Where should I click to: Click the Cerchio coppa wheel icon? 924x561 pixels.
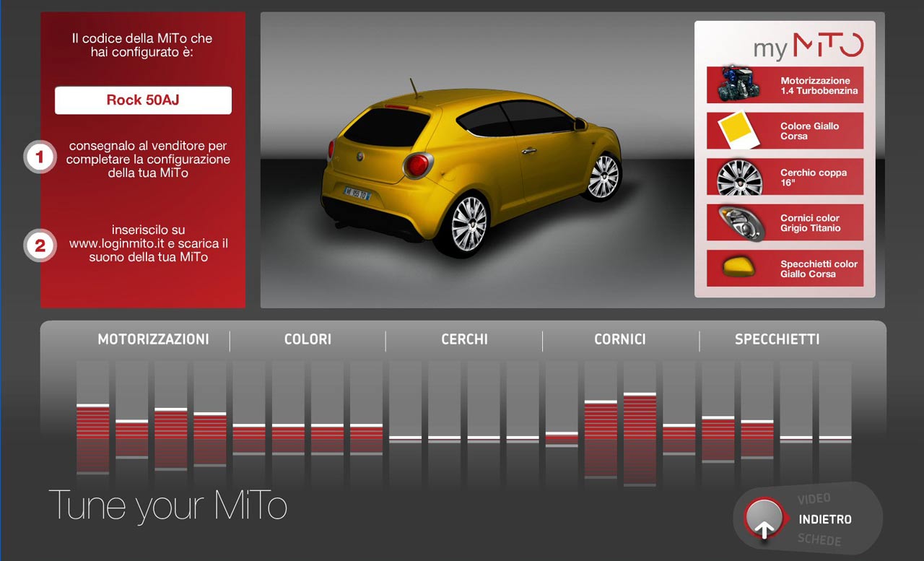click(739, 178)
